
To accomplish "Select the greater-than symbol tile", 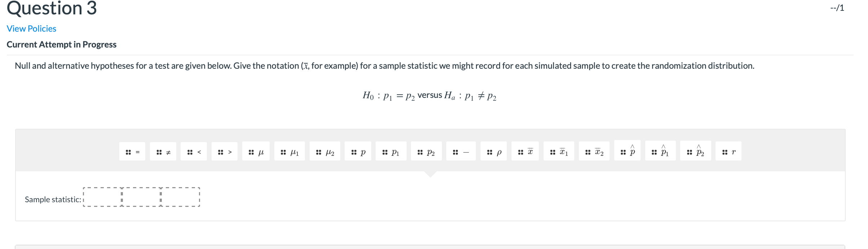I will pos(225,151).
